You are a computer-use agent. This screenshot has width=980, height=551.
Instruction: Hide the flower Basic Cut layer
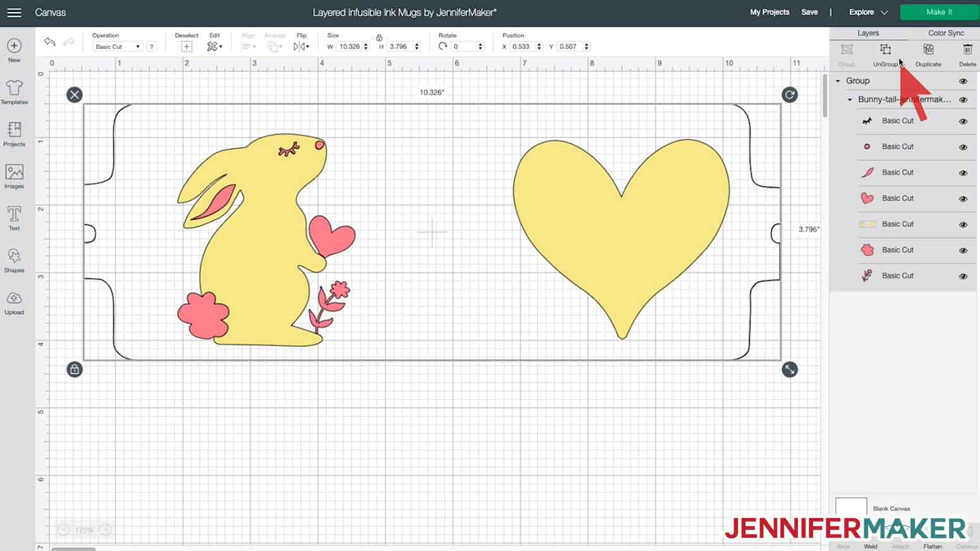(964, 277)
